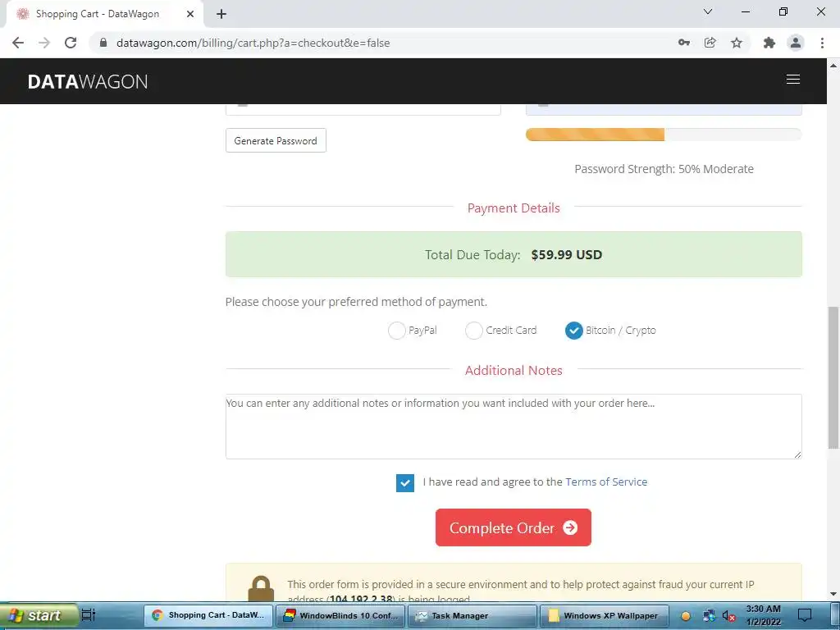Click the Complete Order button
840x630 pixels.
tap(514, 527)
